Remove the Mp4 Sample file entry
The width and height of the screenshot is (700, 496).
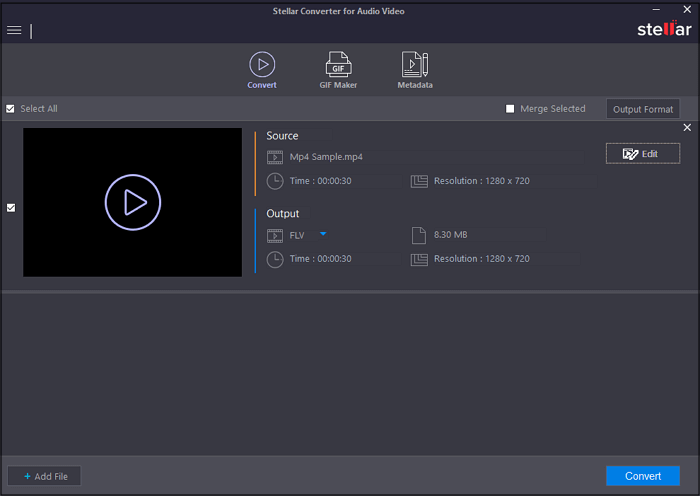687,128
